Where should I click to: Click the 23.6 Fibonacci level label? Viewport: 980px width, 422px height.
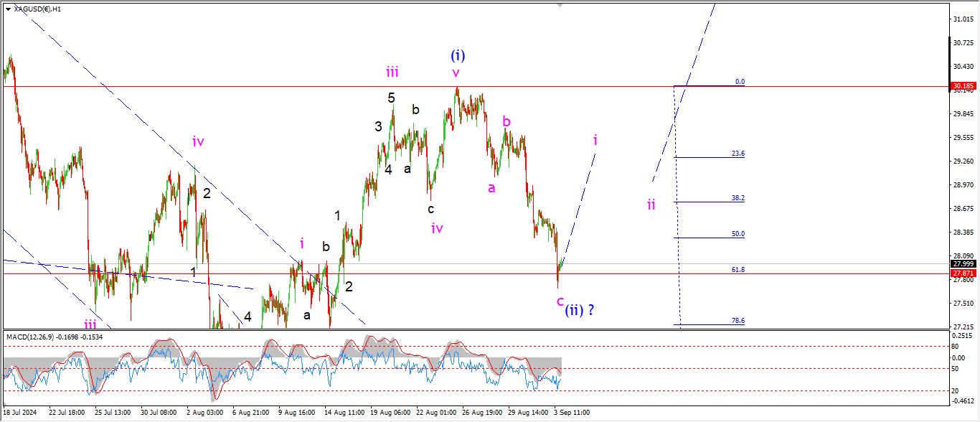pyautogui.click(x=738, y=154)
